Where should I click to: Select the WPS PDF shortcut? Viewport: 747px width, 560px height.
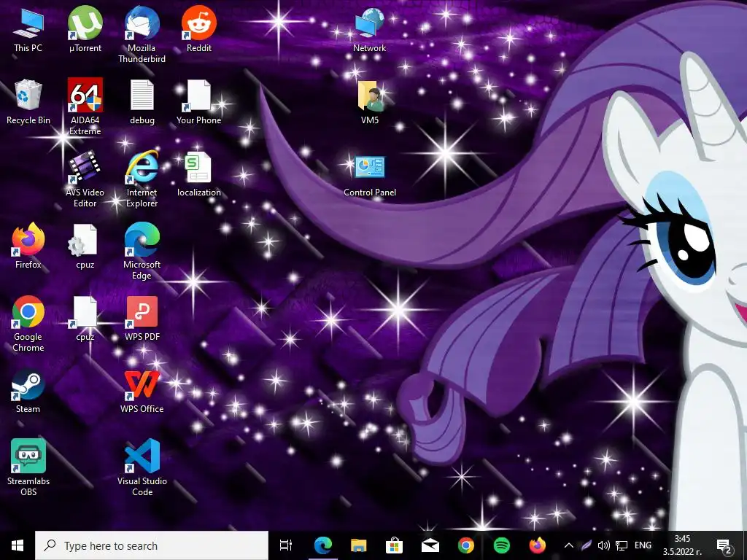point(142,319)
